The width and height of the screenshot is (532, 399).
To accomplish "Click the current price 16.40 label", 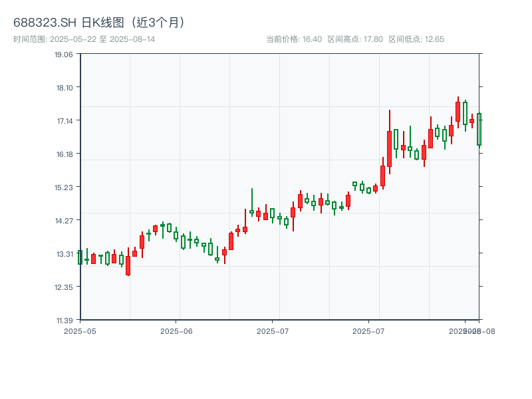I will pyautogui.click(x=293, y=39).
